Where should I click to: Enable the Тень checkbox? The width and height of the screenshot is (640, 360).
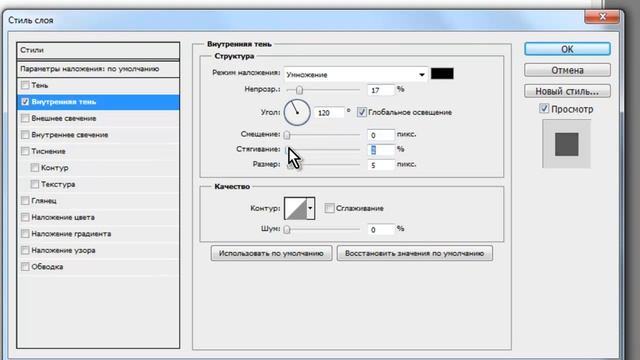[25, 85]
